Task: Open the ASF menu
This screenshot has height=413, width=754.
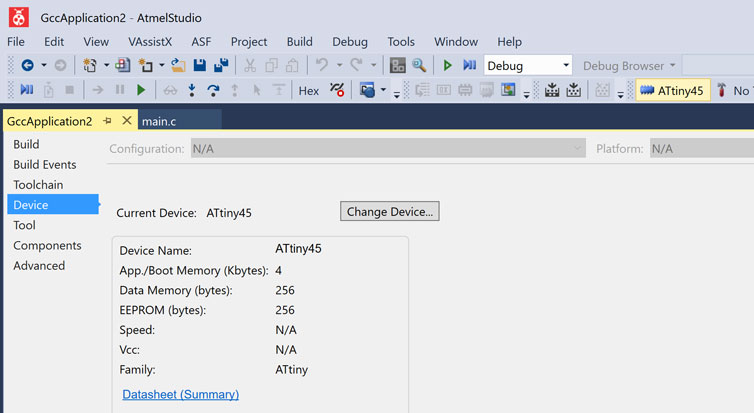Action: (201, 42)
